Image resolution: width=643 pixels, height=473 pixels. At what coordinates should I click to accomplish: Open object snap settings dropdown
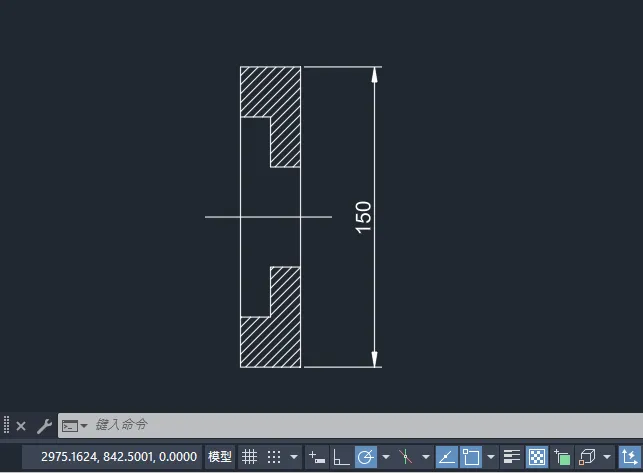click(490, 457)
